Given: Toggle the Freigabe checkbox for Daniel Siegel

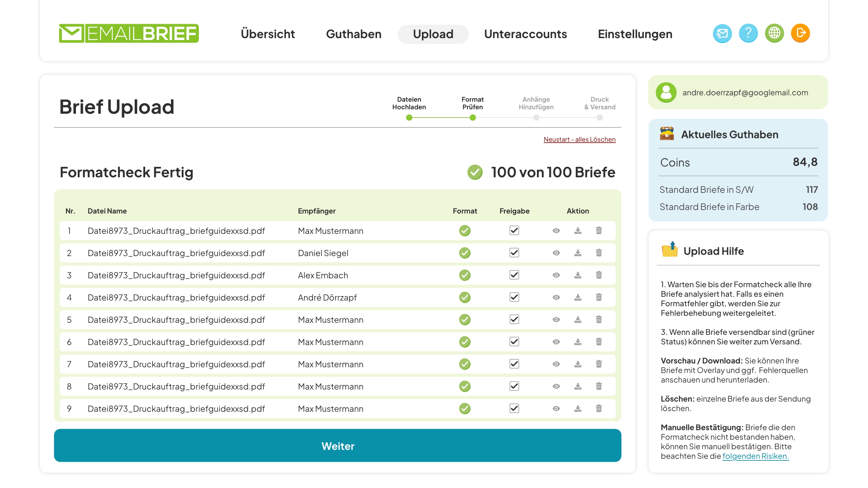Looking at the screenshot, I should (514, 253).
